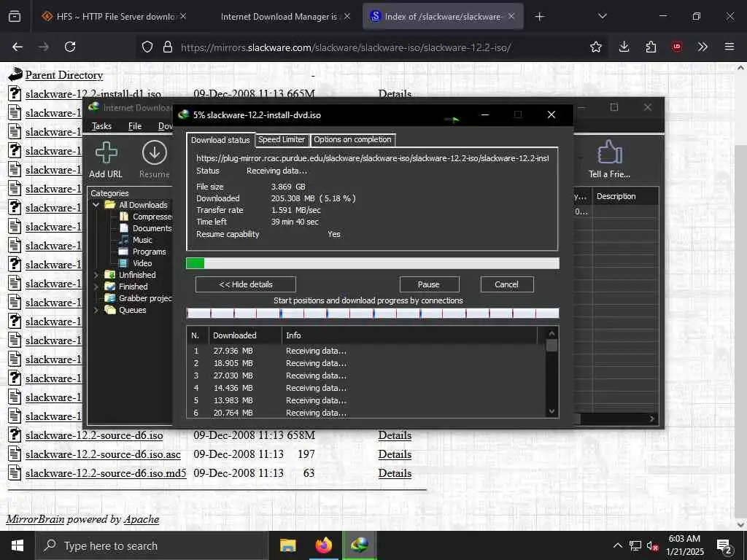Open new Firefox tab plus button
This screenshot has height=560, width=747.
539,17
